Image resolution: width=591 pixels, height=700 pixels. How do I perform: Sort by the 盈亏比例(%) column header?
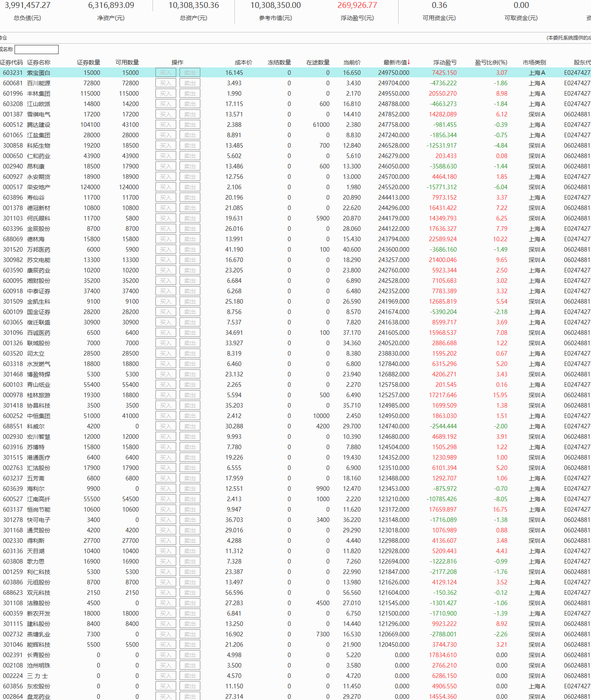coord(491,62)
